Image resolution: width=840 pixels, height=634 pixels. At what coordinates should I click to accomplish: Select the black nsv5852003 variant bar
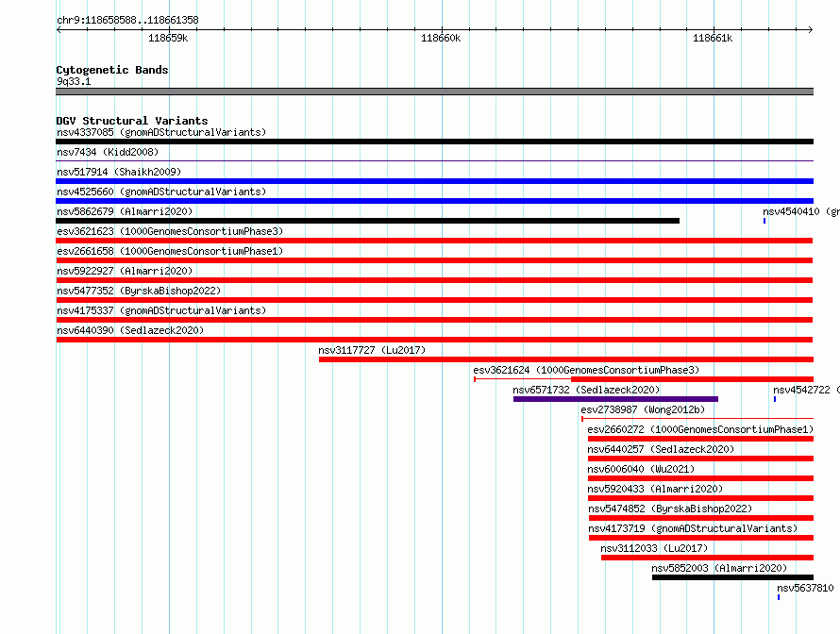pos(732,577)
